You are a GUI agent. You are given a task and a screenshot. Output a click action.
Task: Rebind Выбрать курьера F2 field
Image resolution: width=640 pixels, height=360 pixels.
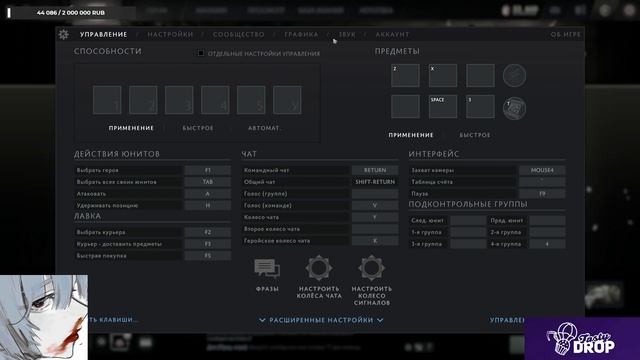point(208,232)
